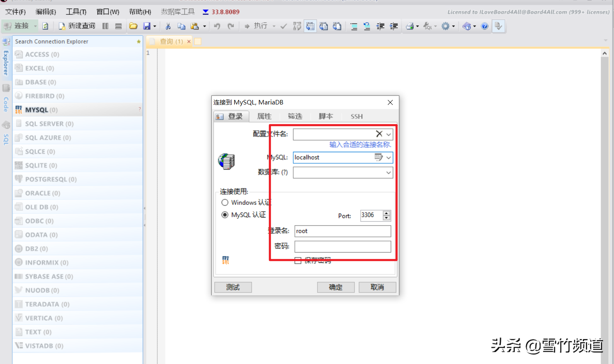Expand the database dropdown list
Image resolution: width=614 pixels, height=364 pixels.
(389, 173)
